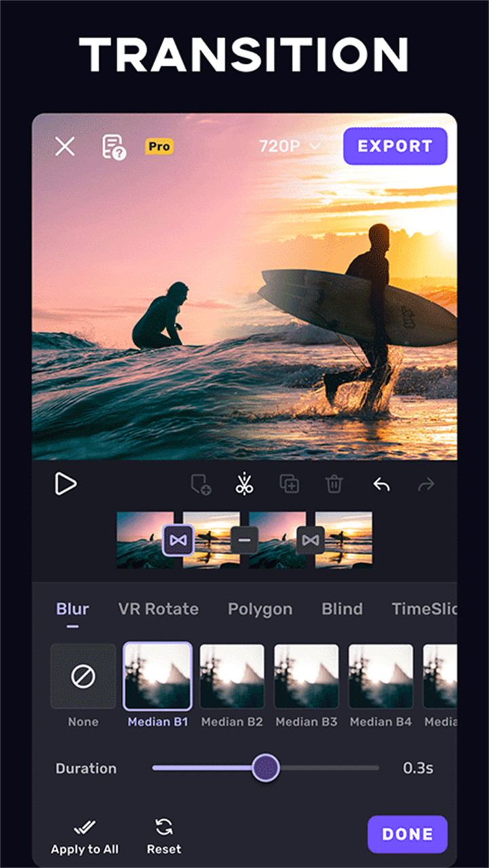
Task: Open the help document icon
Action: [113, 147]
